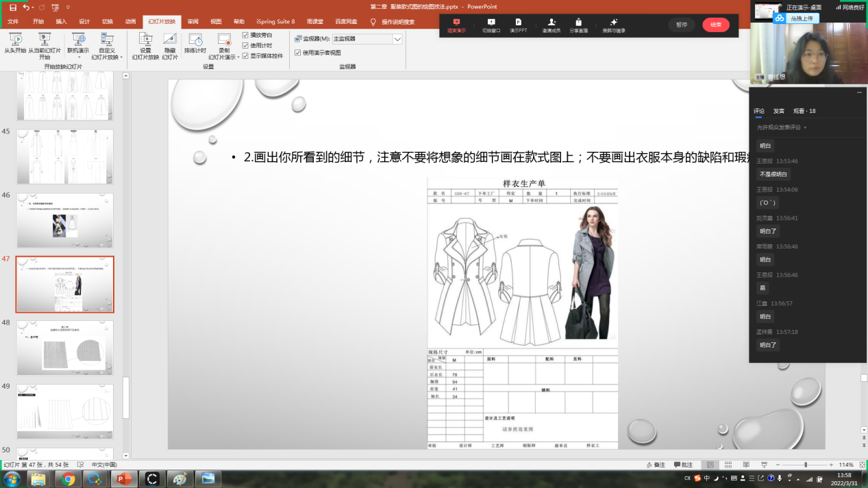The height and width of the screenshot is (488, 868).
Task: Switch to the 动画 ribbon tab
Action: coord(130,22)
